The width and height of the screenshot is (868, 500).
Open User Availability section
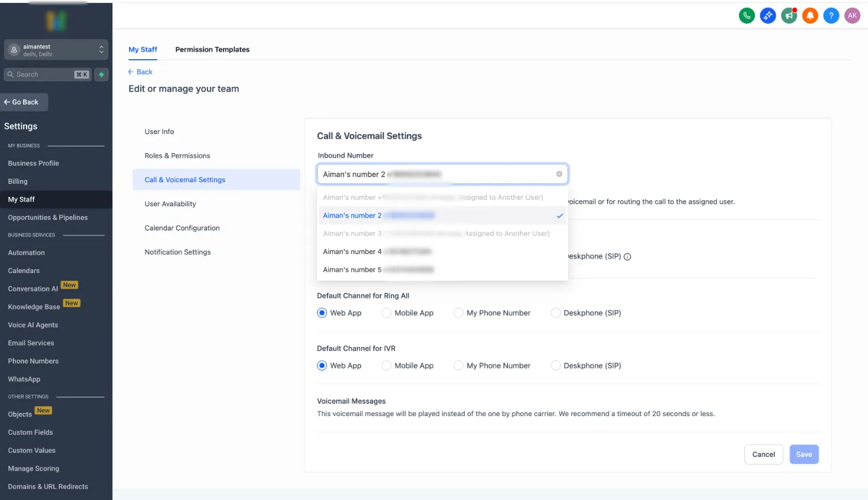click(216, 204)
